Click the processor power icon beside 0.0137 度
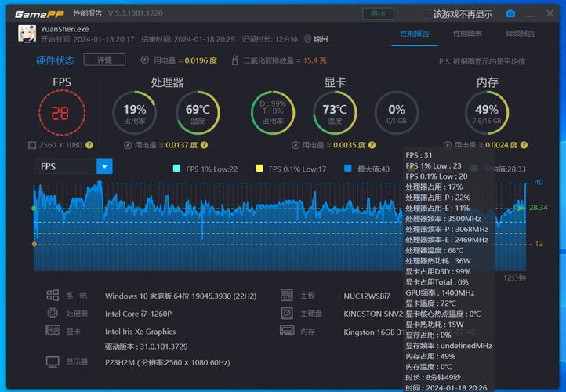 (128, 145)
